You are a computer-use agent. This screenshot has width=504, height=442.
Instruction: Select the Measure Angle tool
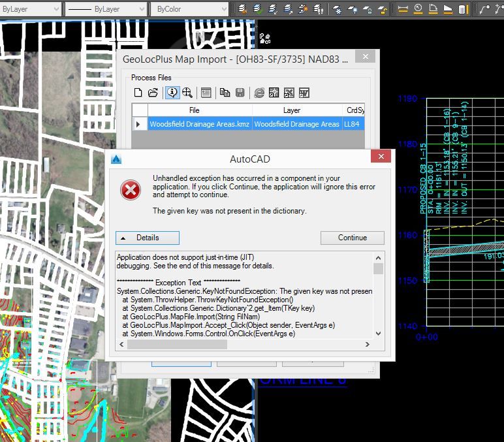coord(433,9)
